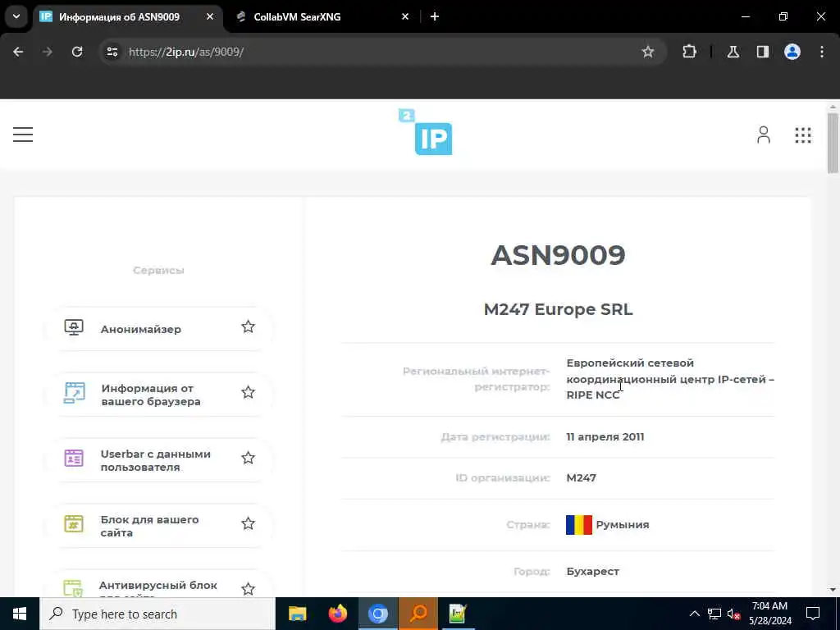This screenshot has height=630, width=840.
Task: Click the site block icon
Action: click(74, 523)
